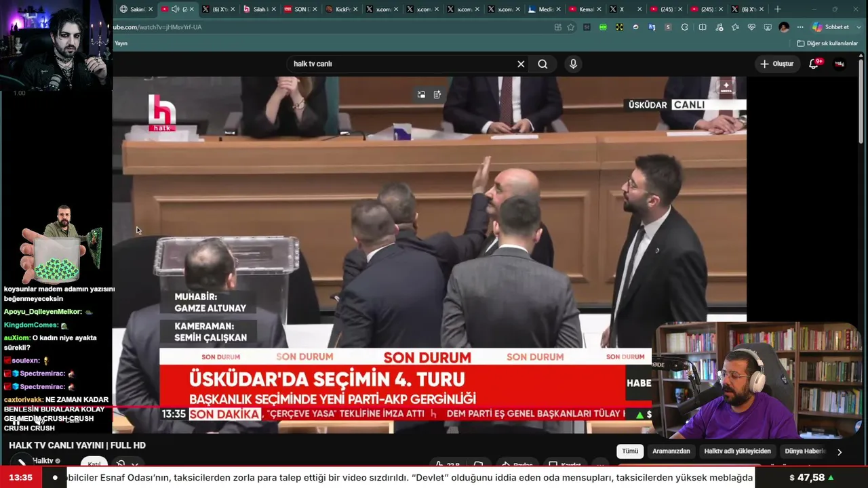Click the Oluştur create button
The height and width of the screenshot is (488, 868).
pyautogui.click(x=776, y=64)
